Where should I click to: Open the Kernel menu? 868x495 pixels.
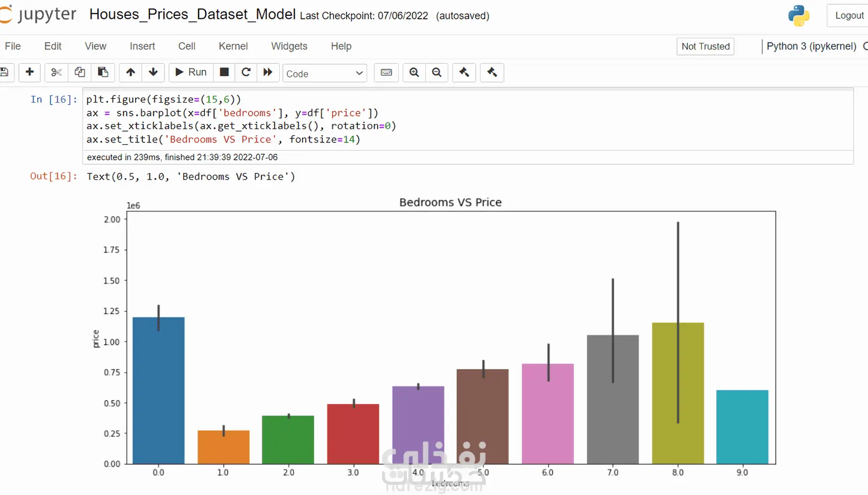coord(233,46)
